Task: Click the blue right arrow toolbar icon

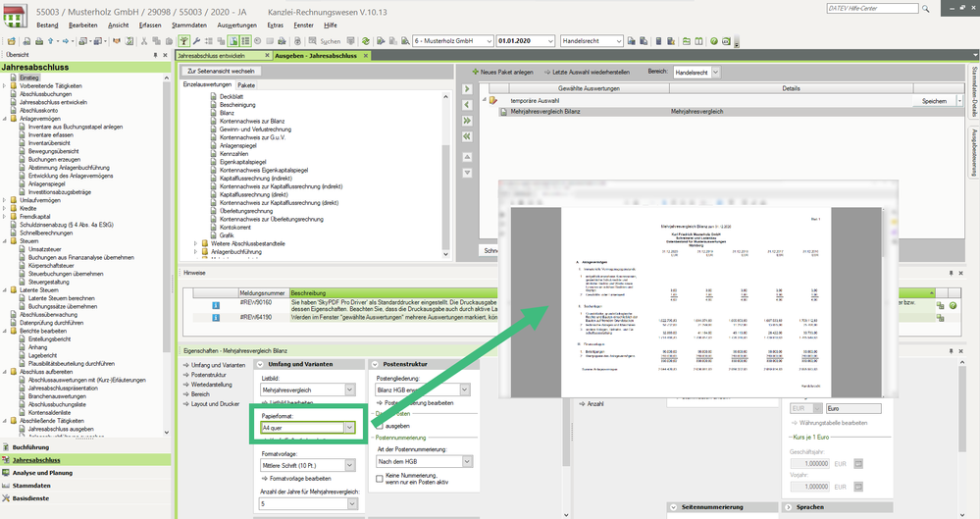Action: 65,41
